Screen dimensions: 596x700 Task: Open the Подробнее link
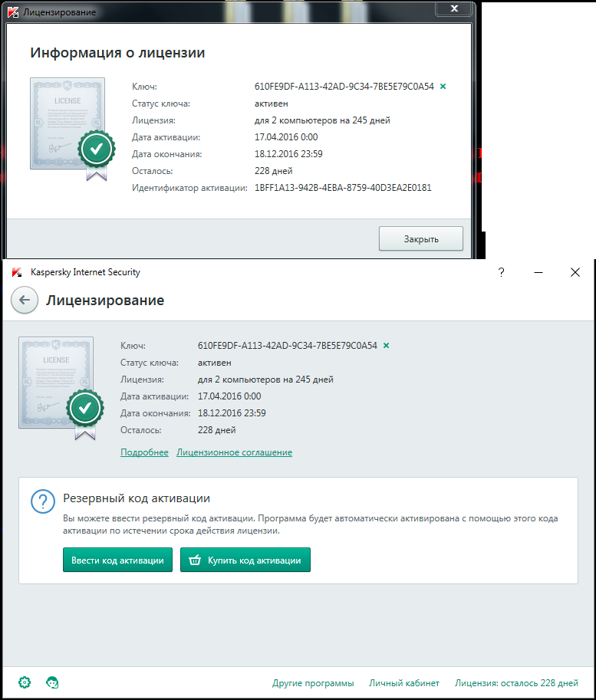(144, 452)
